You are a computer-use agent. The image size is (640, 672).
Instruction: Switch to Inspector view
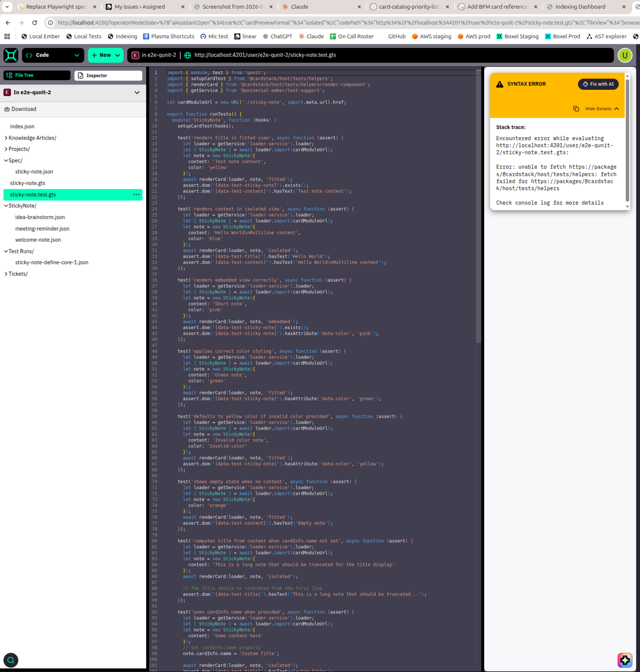click(x=108, y=76)
